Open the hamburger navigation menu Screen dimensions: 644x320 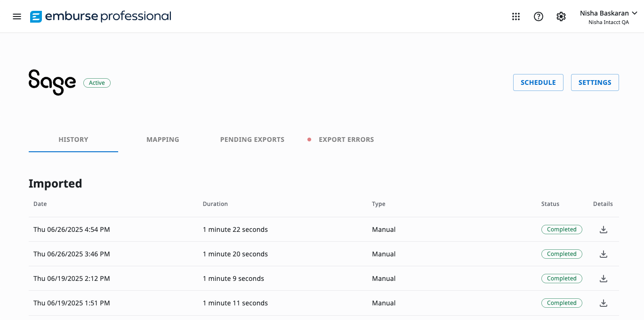[x=17, y=16]
